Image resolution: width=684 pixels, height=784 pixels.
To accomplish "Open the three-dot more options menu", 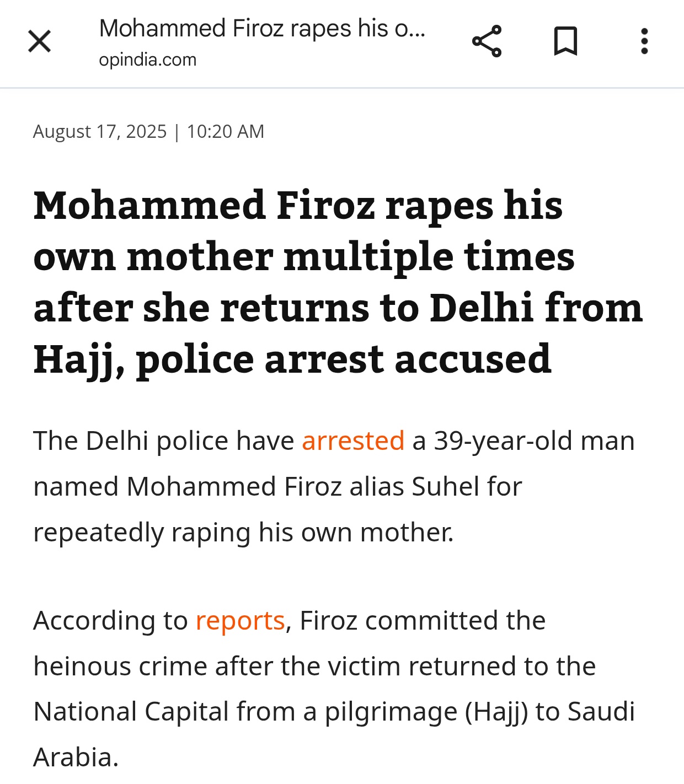I will [x=644, y=41].
